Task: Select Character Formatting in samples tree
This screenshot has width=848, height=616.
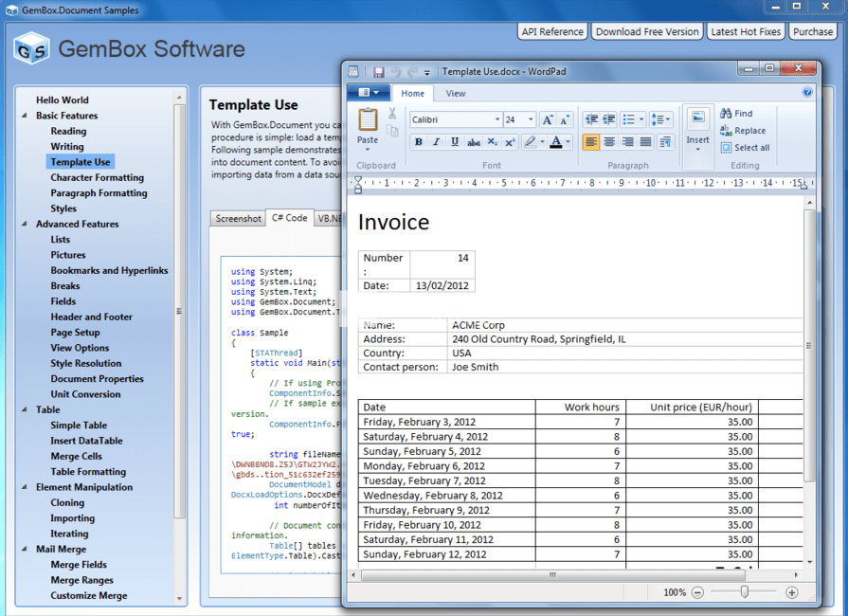Action: (98, 177)
